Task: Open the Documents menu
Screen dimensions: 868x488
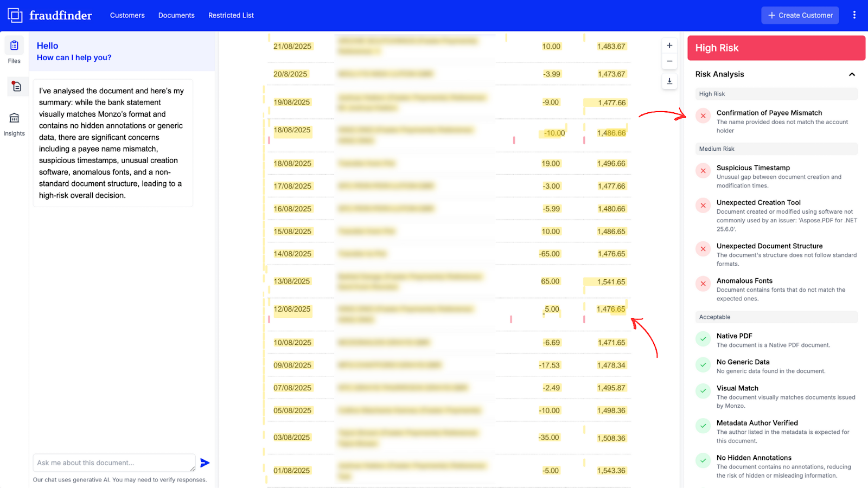Action: click(x=176, y=15)
